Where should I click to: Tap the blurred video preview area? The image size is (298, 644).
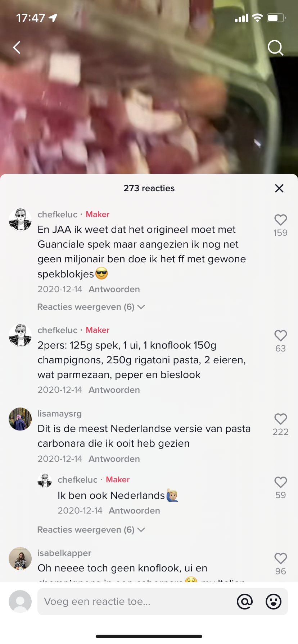(x=149, y=108)
